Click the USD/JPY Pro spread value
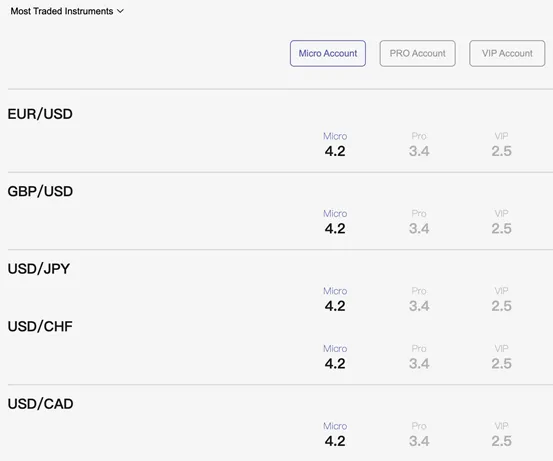 (x=419, y=306)
